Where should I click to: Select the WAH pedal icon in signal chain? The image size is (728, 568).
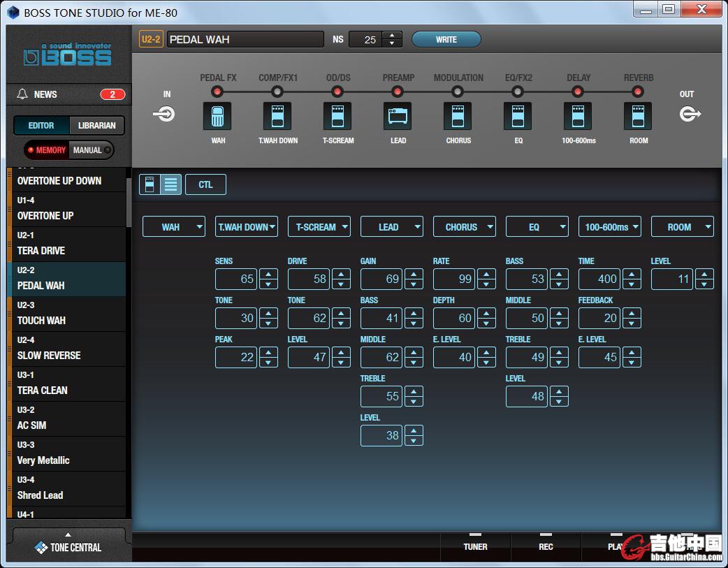coord(217,116)
